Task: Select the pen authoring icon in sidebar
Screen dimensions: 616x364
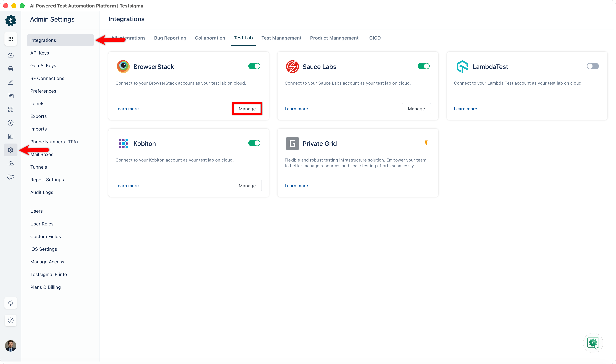Action: tap(11, 82)
